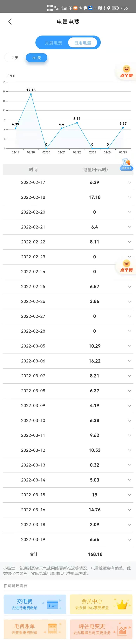Expand the 2022-03-19 row chevron
The height and width of the screenshot is (644, 136).
[129, 539]
